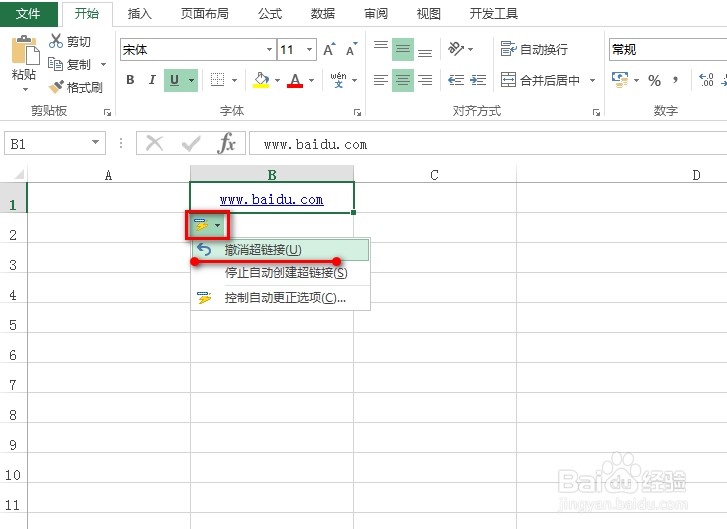Toggle bold formatting with B
Image resolution: width=727 pixels, height=529 pixels.
click(130, 80)
